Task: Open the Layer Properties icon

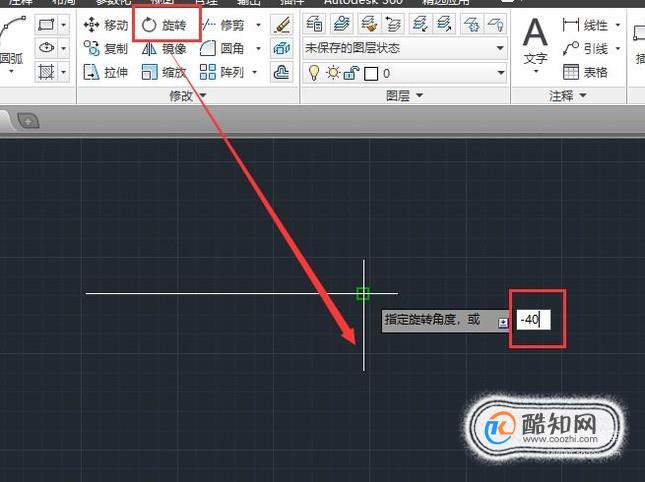Action: point(314,24)
